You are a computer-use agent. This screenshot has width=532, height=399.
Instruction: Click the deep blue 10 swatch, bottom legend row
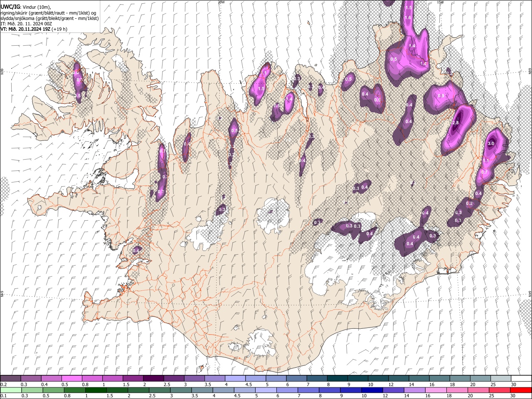(x=372, y=390)
